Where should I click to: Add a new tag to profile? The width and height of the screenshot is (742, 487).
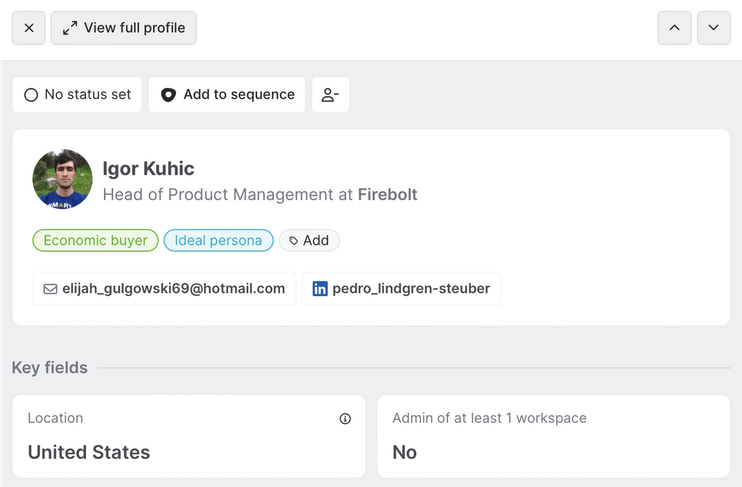(309, 240)
